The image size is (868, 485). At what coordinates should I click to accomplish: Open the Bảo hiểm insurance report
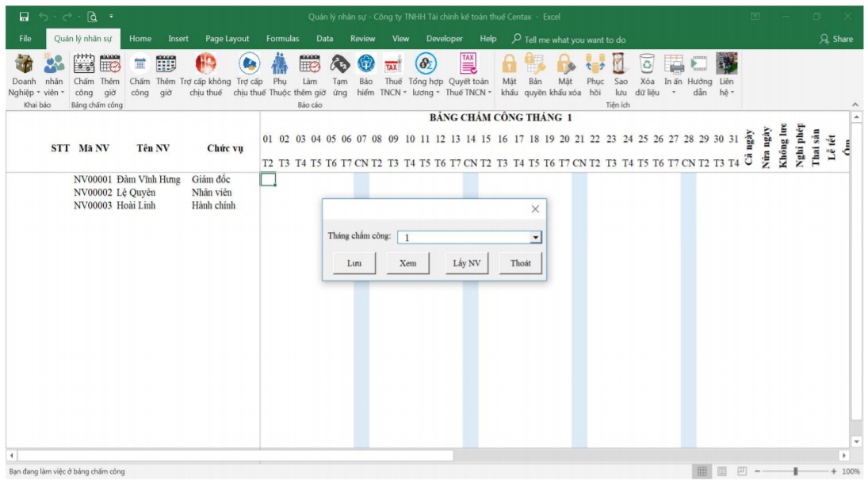pos(365,64)
